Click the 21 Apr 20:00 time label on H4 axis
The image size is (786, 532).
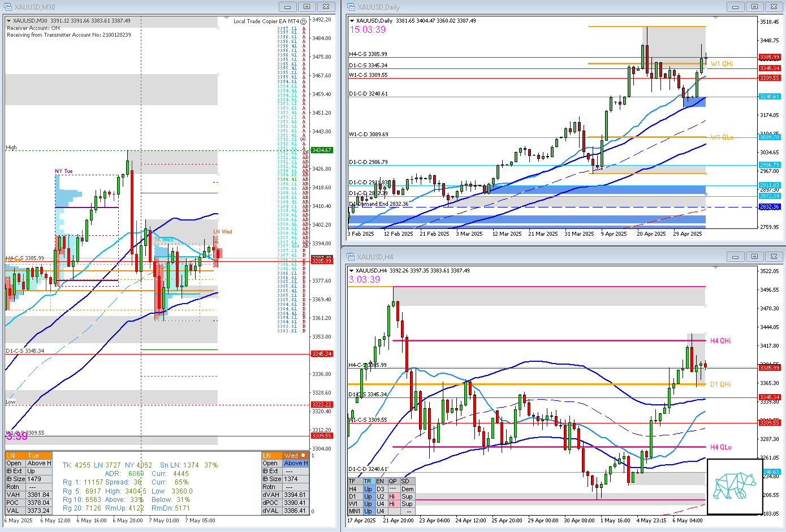(x=399, y=520)
